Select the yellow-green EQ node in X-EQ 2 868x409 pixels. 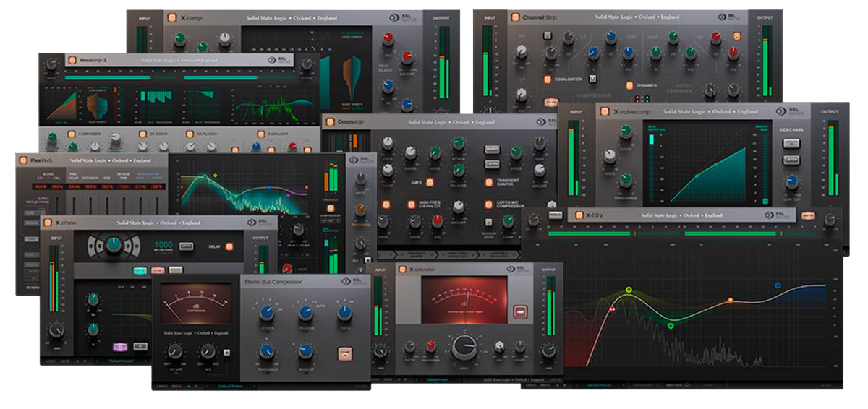click(629, 290)
